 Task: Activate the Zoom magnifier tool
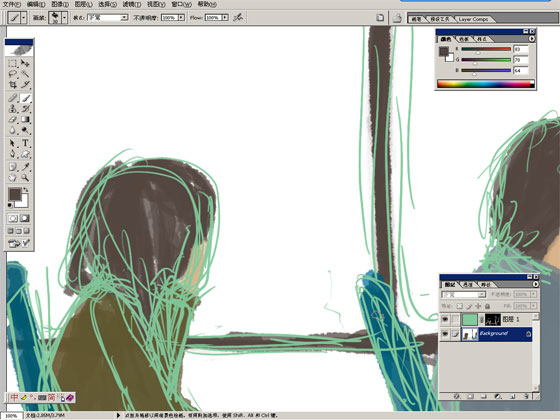point(25,177)
